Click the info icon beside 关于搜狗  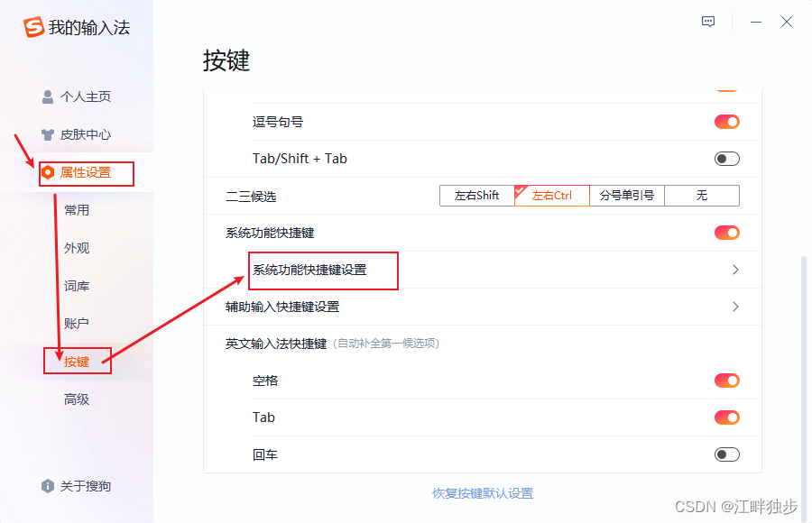coord(48,486)
